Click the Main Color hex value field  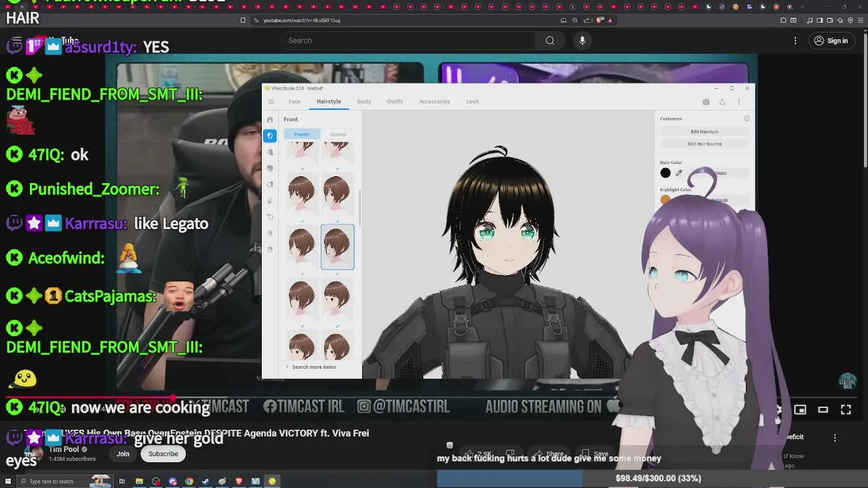pyautogui.click(x=720, y=173)
